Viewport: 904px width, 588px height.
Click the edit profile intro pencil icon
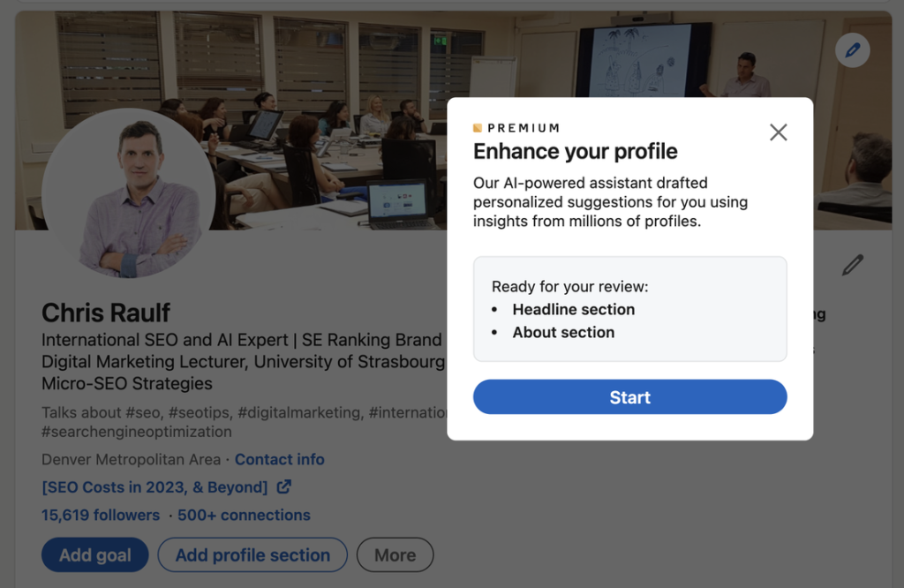coord(852,265)
